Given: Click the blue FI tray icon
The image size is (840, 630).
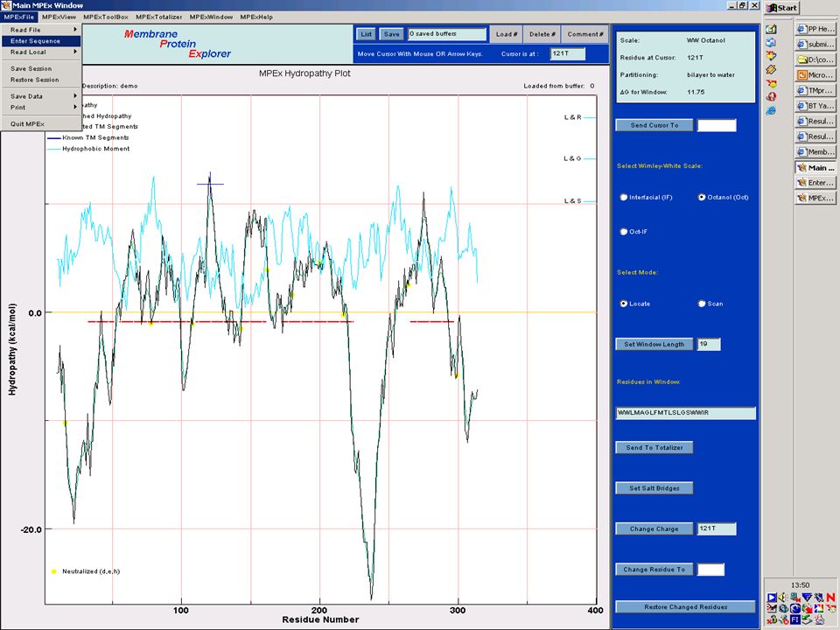Looking at the screenshot, I should [x=795, y=619].
